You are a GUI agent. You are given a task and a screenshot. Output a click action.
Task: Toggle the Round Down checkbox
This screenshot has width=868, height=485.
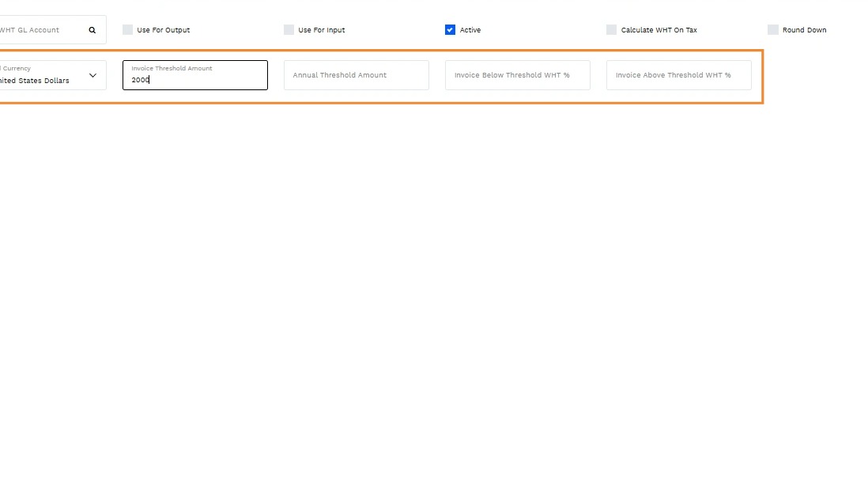click(773, 30)
